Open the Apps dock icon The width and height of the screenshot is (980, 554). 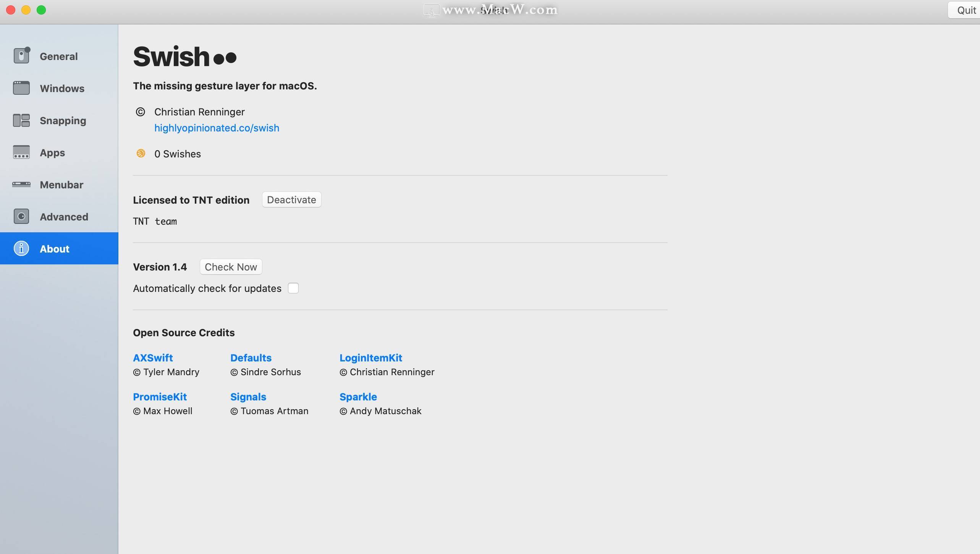21,152
